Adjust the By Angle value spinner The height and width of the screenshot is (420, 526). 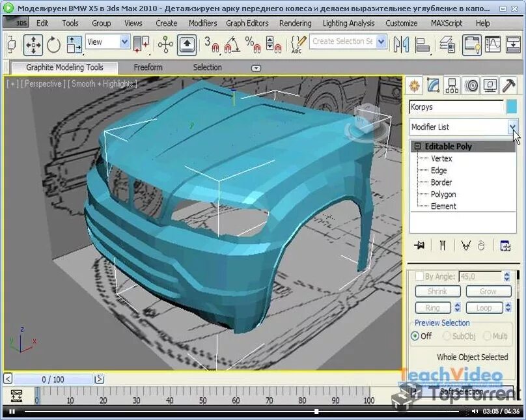pyautogui.click(x=507, y=277)
